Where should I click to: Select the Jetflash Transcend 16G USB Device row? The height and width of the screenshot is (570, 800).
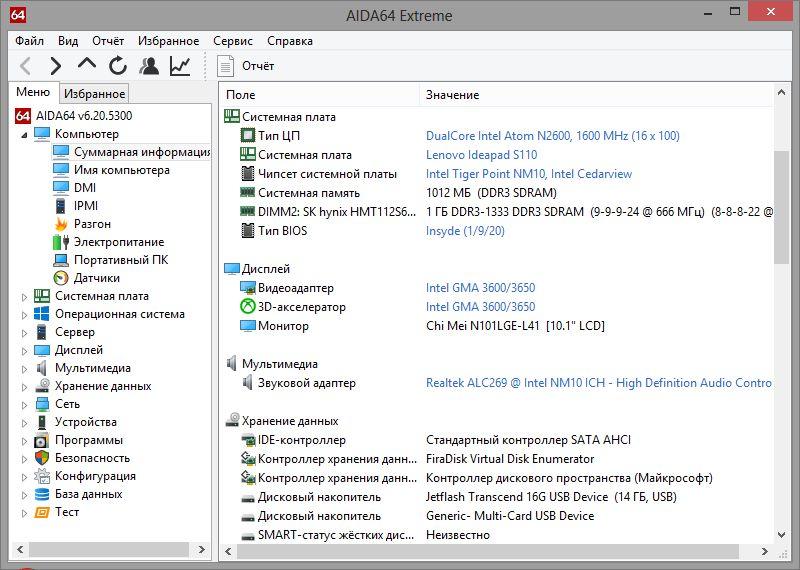(498, 497)
